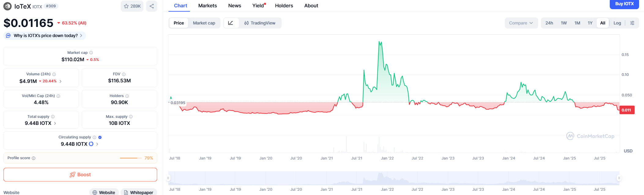Set chart range to 24h
This screenshot has height=195, width=644.
tap(549, 23)
